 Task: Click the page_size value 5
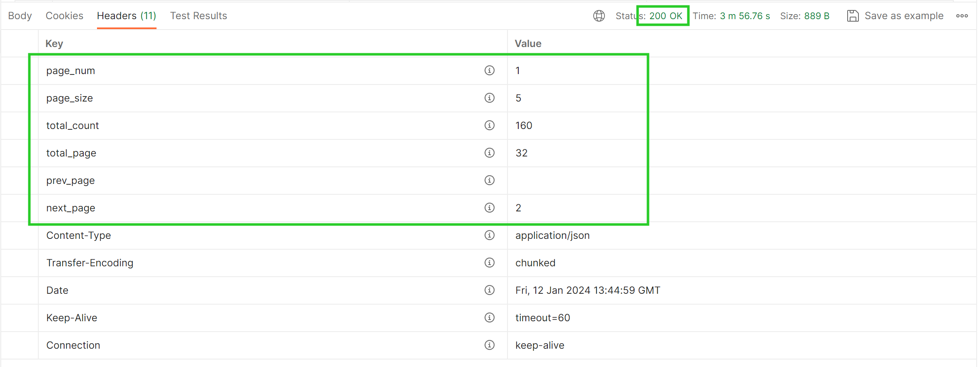pos(518,98)
